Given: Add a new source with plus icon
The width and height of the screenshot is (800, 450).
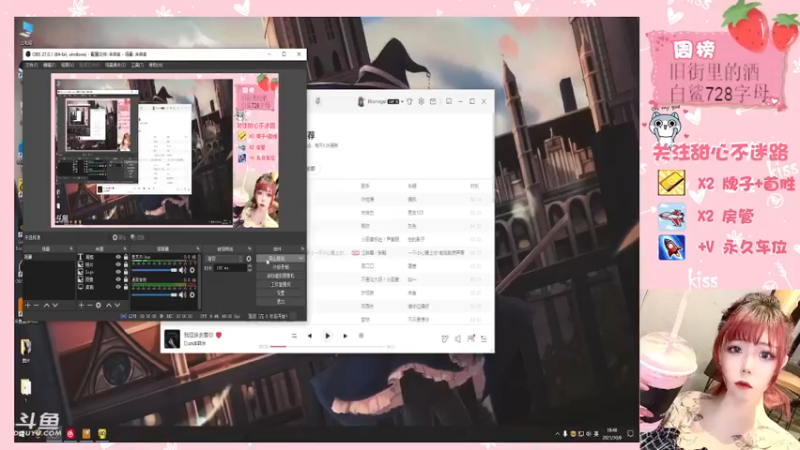Looking at the screenshot, I should (x=82, y=305).
